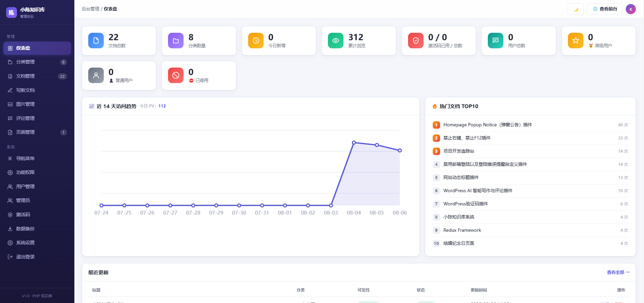Open 页面管理 in the sidebar
The image size is (644, 303).
point(37,132)
